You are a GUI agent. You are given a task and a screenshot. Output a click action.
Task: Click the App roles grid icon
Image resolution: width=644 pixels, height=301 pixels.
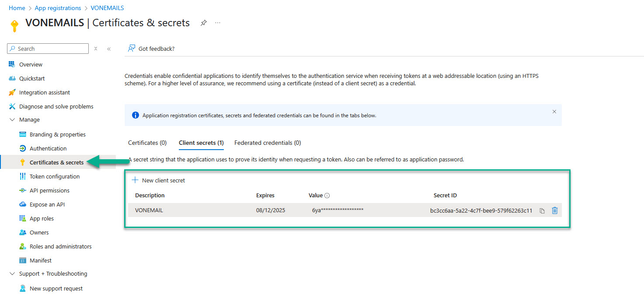(23, 218)
